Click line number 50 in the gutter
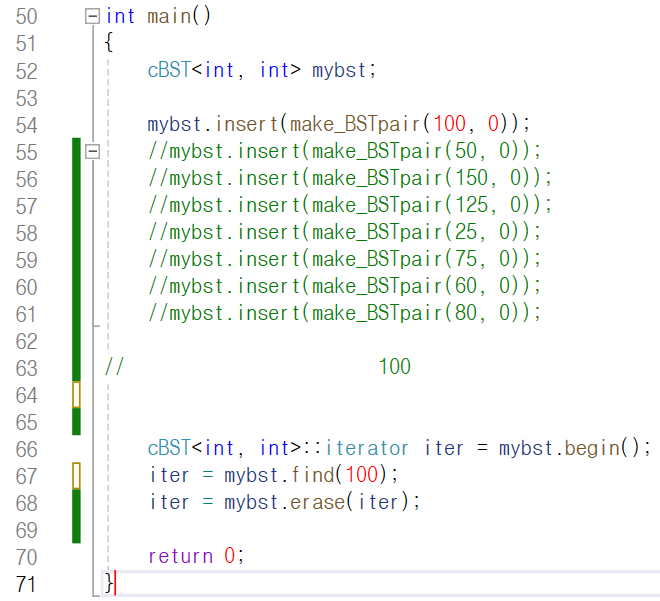The image size is (660, 601). pyautogui.click(x=27, y=17)
